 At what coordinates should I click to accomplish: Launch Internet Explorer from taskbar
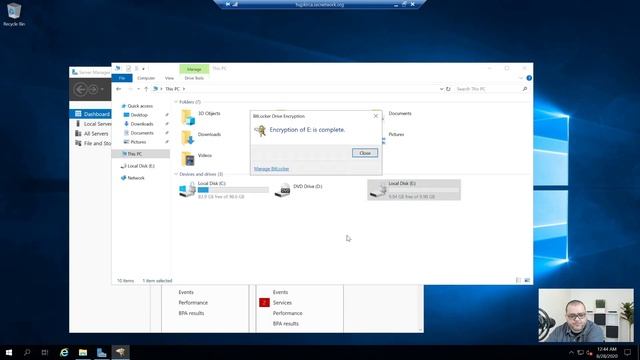click(x=64, y=352)
